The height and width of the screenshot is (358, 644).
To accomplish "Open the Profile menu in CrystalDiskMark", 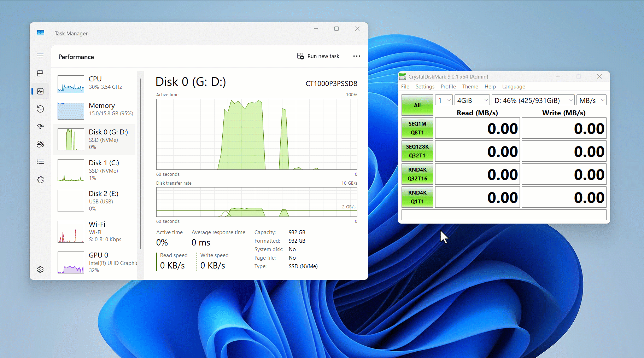I will pos(448,87).
